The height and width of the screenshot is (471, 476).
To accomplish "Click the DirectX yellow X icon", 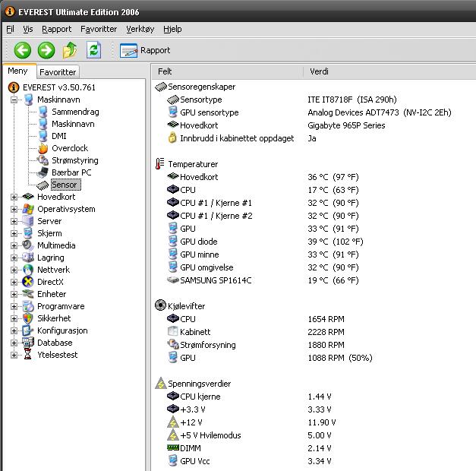I will [28, 282].
